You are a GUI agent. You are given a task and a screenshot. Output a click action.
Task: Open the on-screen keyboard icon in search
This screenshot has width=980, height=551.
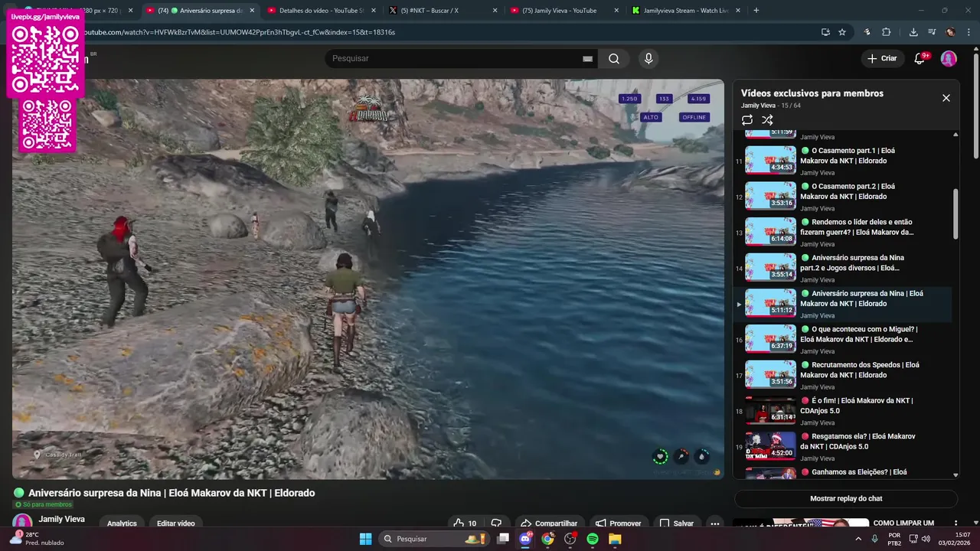pyautogui.click(x=588, y=59)
